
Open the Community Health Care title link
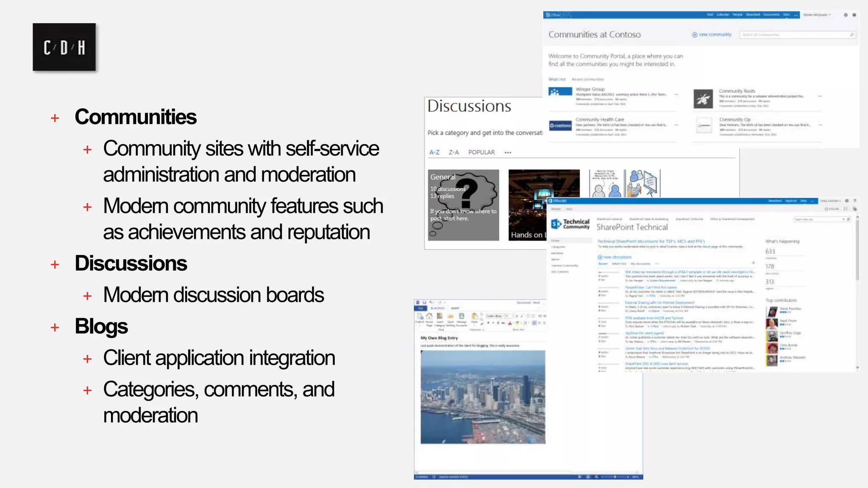pyautogui.click(x=599, y=120)
